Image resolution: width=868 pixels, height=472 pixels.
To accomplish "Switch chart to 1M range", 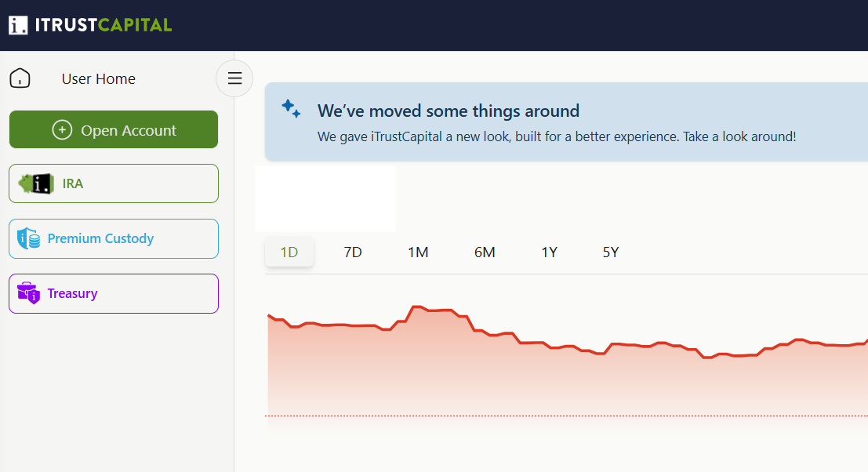I will (418, 252).
